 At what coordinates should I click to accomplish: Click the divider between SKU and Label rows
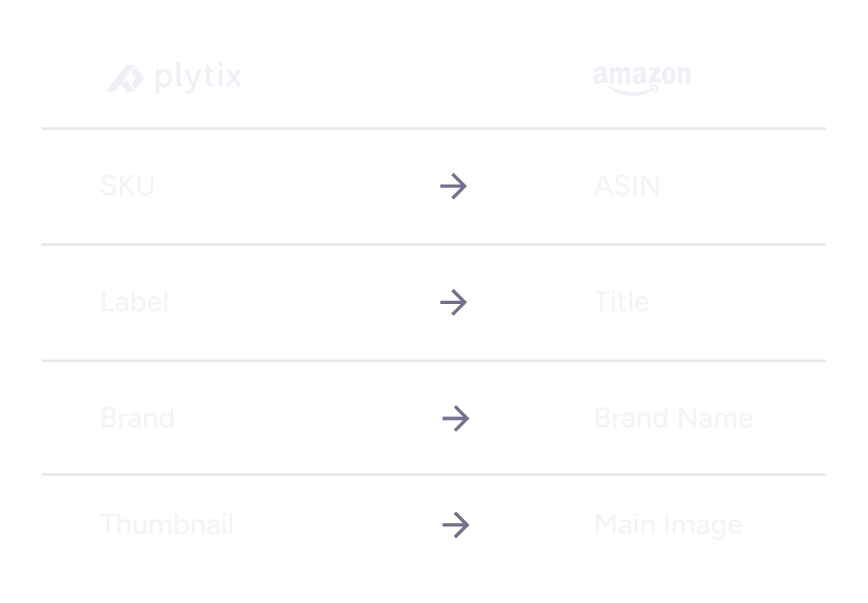coord(433,245)
